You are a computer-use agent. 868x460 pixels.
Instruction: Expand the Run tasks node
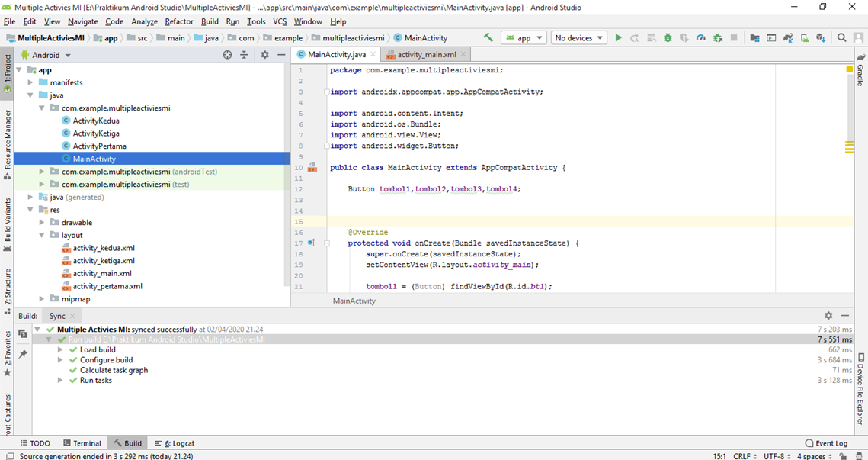pos(60,380)
